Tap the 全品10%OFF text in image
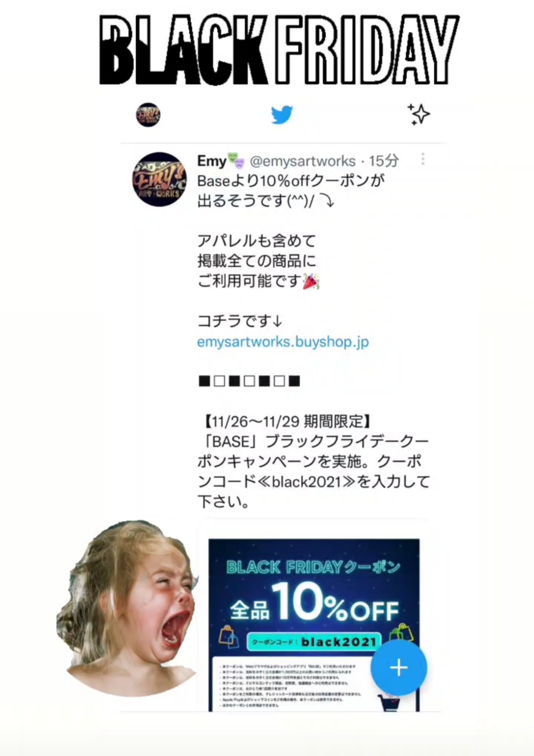This screenshot has width=534, height=756. (314, 602)
